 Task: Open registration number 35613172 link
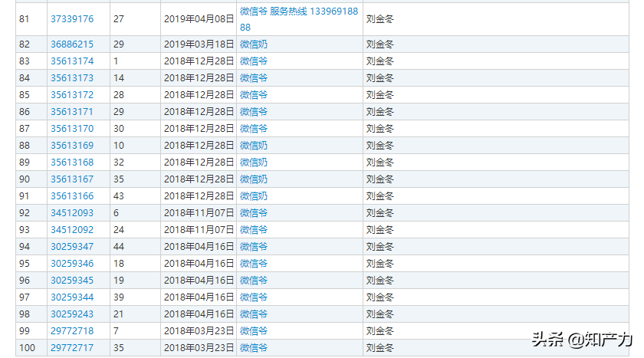click(x=72, y=95)
